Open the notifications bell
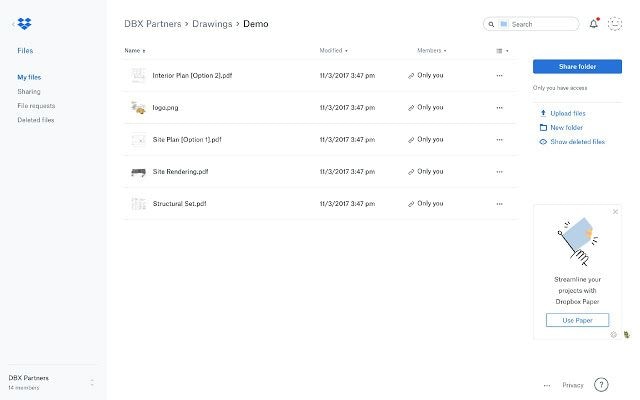Screen dimensions: 640x400 [594, 23]
